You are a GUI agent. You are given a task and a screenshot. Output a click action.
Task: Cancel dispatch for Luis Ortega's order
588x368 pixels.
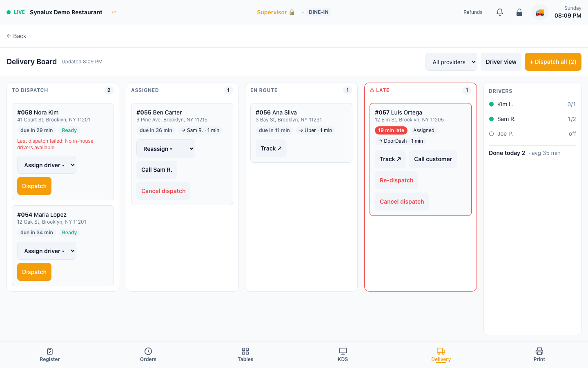coord(402,202)
